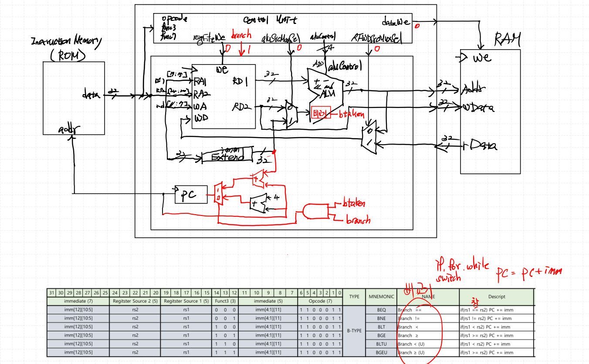Click the Opcode (7) header cell
Image resolution: width=589 pixels, height=364 pixels.
coord(321,301)
